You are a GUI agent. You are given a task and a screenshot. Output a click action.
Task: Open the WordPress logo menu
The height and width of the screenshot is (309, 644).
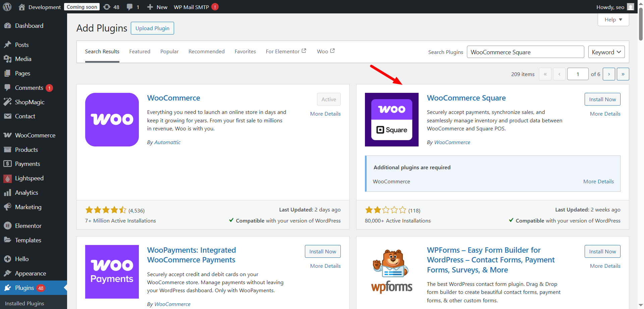point(7,7)
